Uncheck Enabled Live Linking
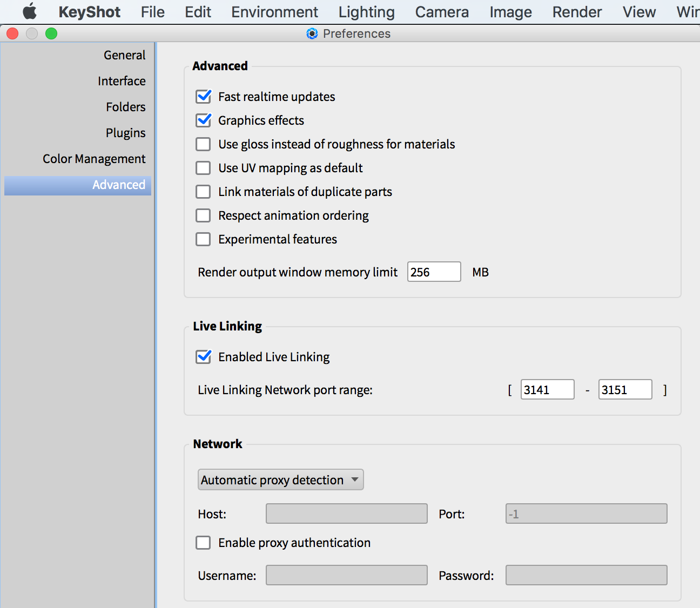The image size is (700, 608). [204, 357]
